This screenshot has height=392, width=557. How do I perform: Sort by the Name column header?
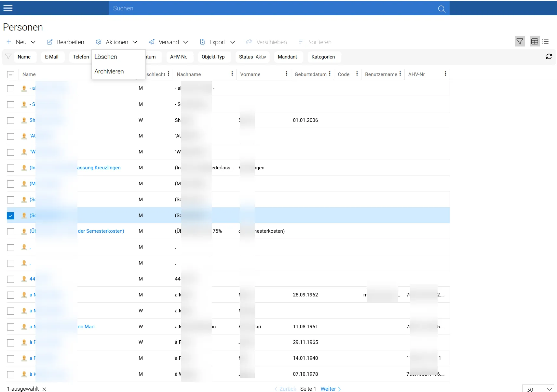tap(29, 74)
